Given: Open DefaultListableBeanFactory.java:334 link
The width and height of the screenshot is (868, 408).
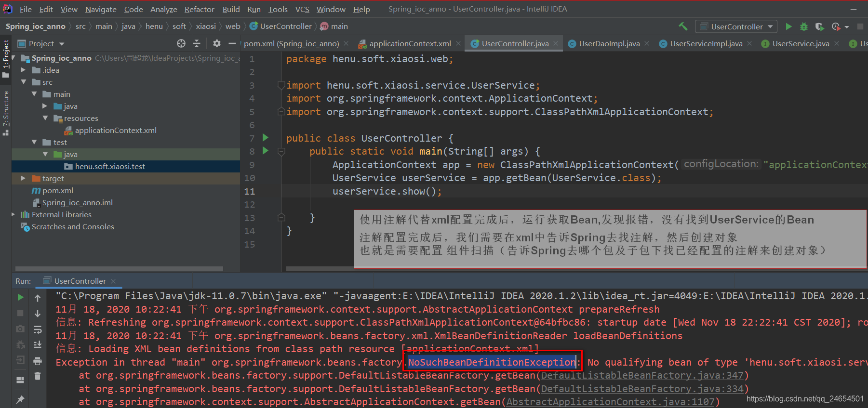Looking at the screenshot, I should (x=643, y=389).
